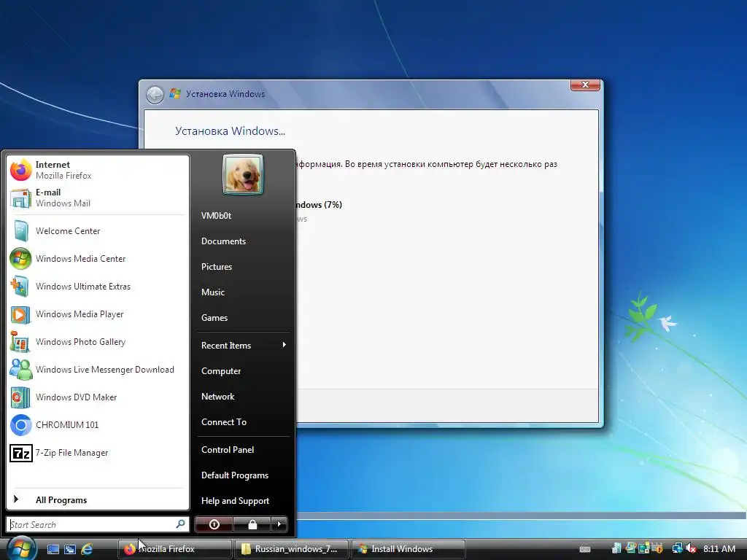Launch Windows Mail E-mail entry
This screenshot has height=560, width=747.
point(98,198)
